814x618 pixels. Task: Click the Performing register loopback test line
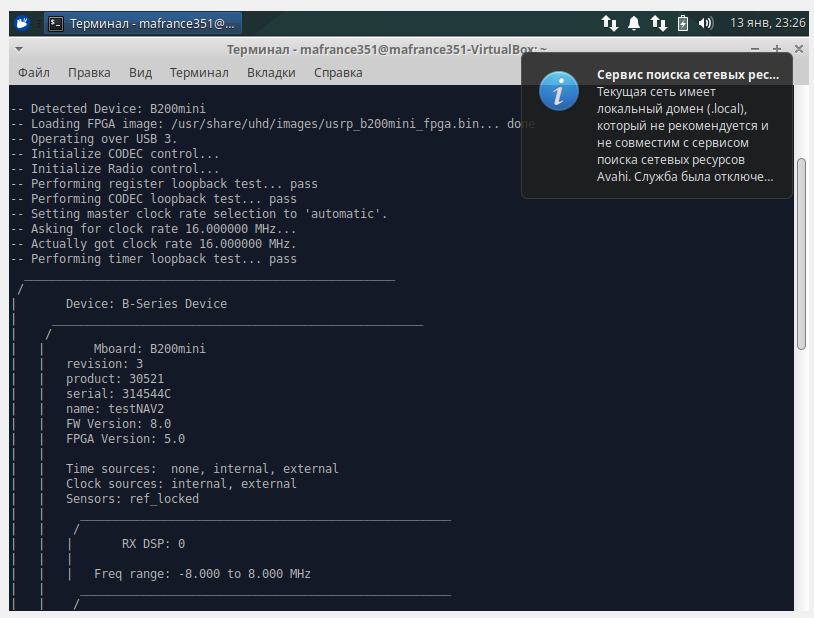(164, 184)
